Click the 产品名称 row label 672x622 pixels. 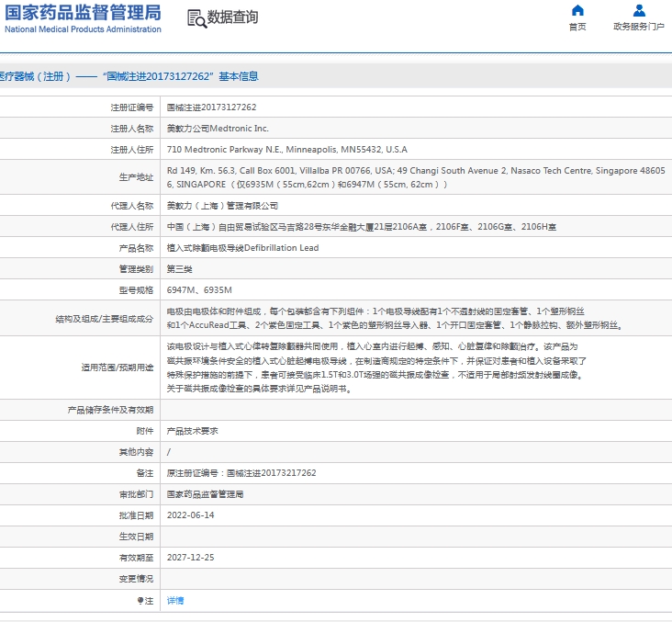(x=136, y=248)
